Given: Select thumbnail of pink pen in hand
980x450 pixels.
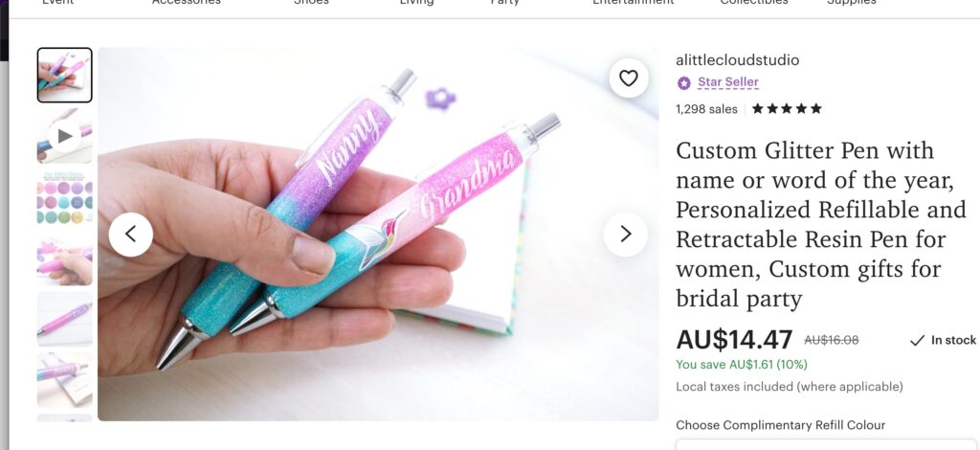Looking at the screenshot, I should tap(64, 258).
